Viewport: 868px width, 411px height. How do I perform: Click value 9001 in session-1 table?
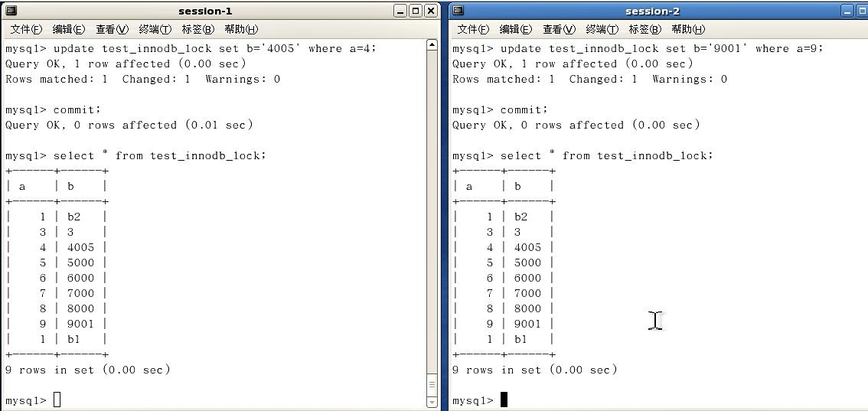tap(81, 324)
